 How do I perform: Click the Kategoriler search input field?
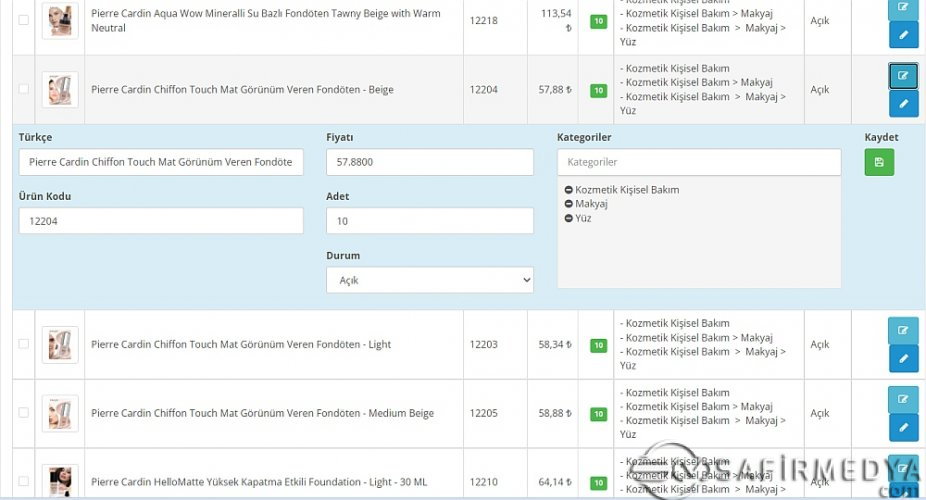(x=698, y=162)
